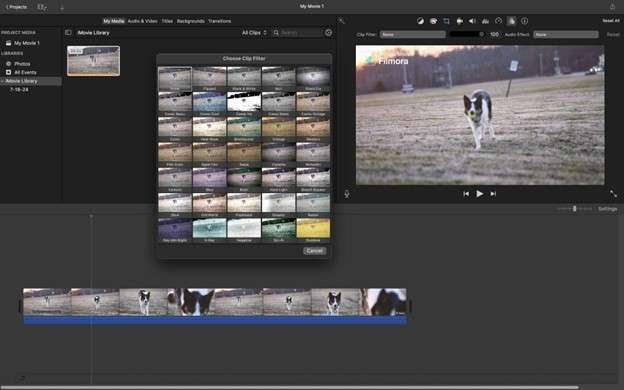The height and width of the screenshot is (390, 624).
Task: Open the Color Balance tool
Action: click(420, 21)
